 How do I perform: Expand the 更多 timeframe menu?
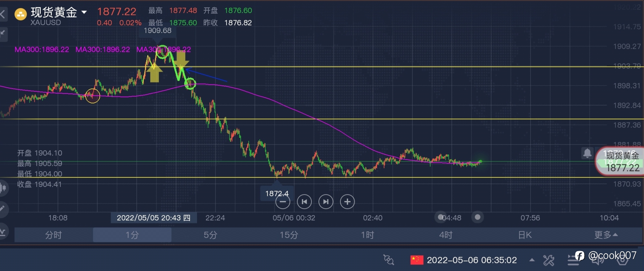point(606,235)
